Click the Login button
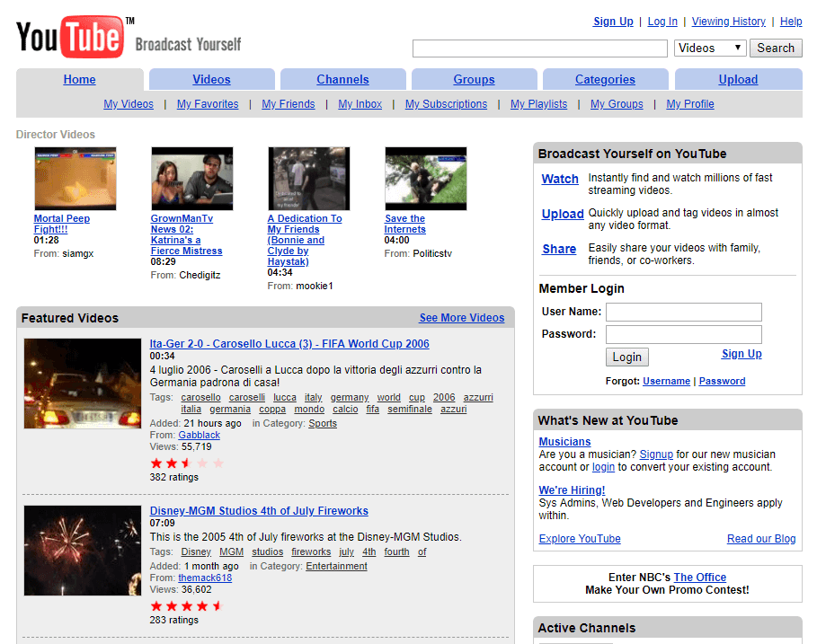This screenshot has width=817, height=644. [626, 357]
